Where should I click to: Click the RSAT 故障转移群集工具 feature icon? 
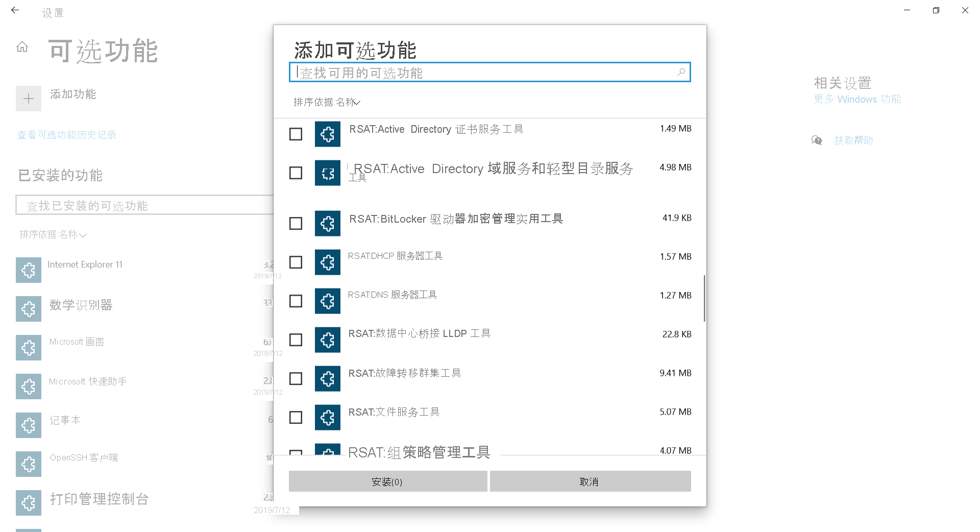tap(328, 379)
